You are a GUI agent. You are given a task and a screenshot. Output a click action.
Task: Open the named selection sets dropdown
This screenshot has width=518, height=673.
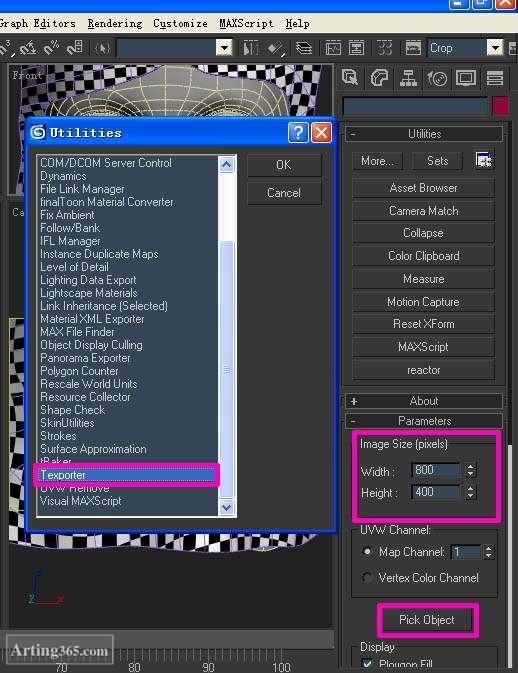pos(224,48)
